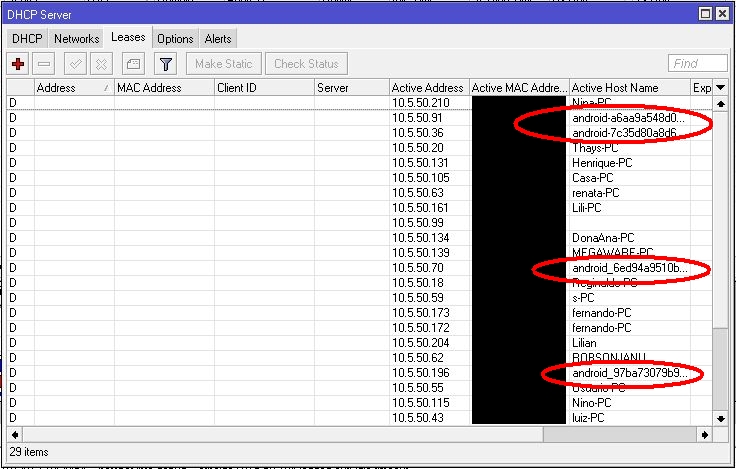Select the Henrique-PC host name
The width and height of the screenshot is (736, 469).
pyautogui.click(x=602, y=163)
